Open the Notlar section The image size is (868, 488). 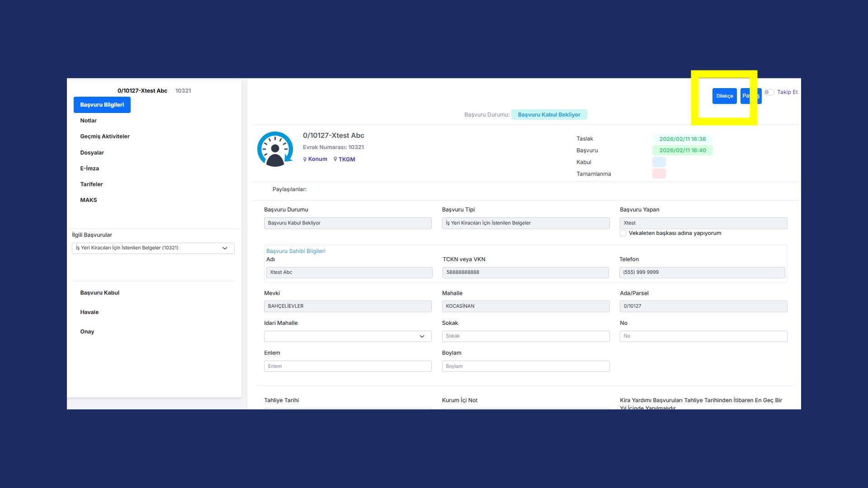[89, 121]
